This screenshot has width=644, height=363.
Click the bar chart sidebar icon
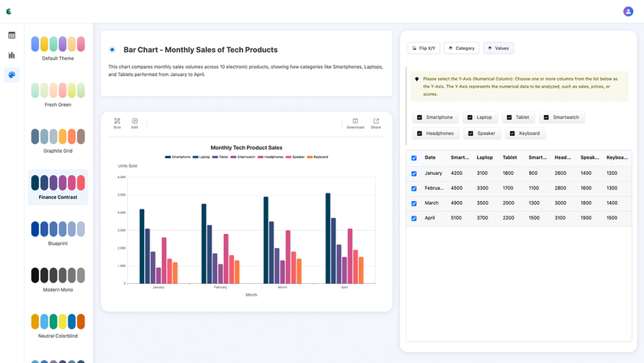tap(11, 55)
